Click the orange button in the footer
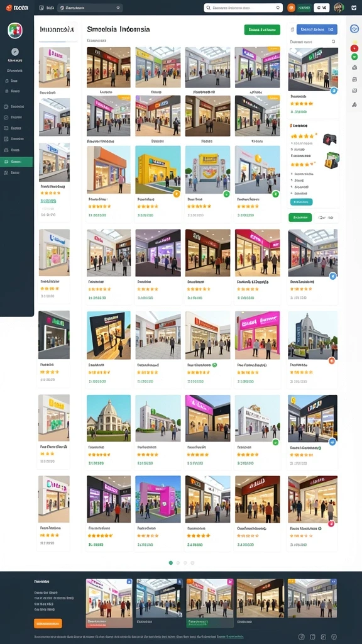This screenshot has height=644, width=362. tap(48, 623)
